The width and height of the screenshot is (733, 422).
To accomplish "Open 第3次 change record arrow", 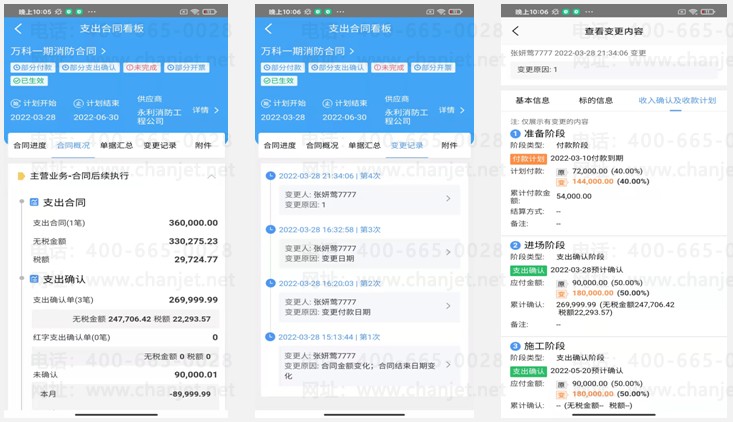I will pos(448,252).
